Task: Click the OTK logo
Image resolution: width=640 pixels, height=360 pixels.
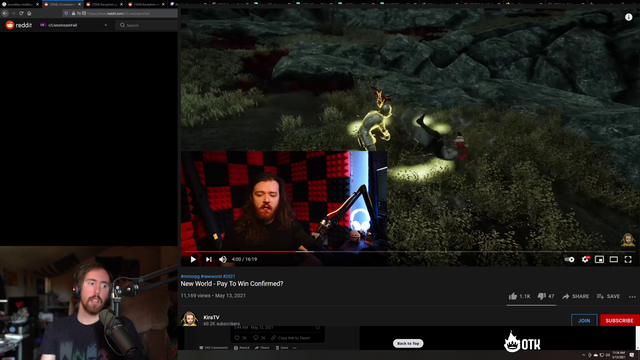Action: [x=522, y=342]
